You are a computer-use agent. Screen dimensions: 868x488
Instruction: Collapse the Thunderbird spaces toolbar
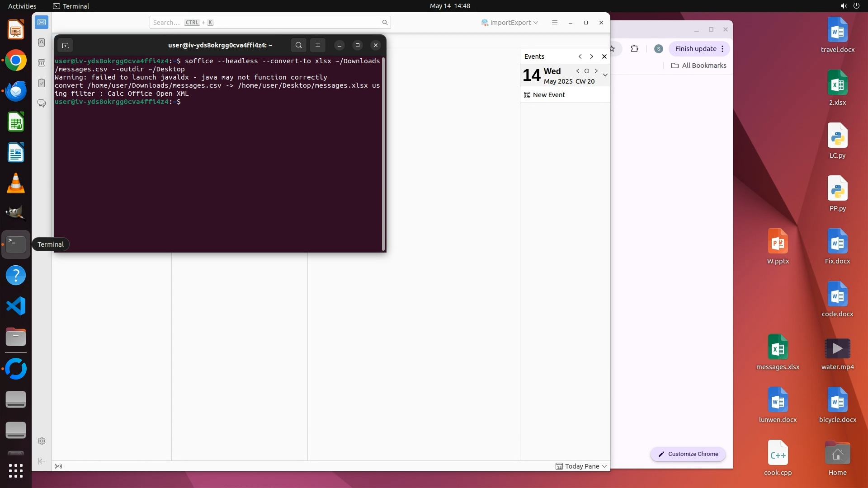click(42, 461)
